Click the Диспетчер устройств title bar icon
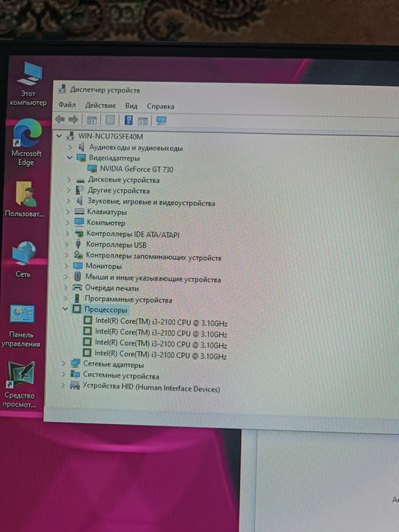This screenshot has width=399, height=532. (x=62, y=89)
